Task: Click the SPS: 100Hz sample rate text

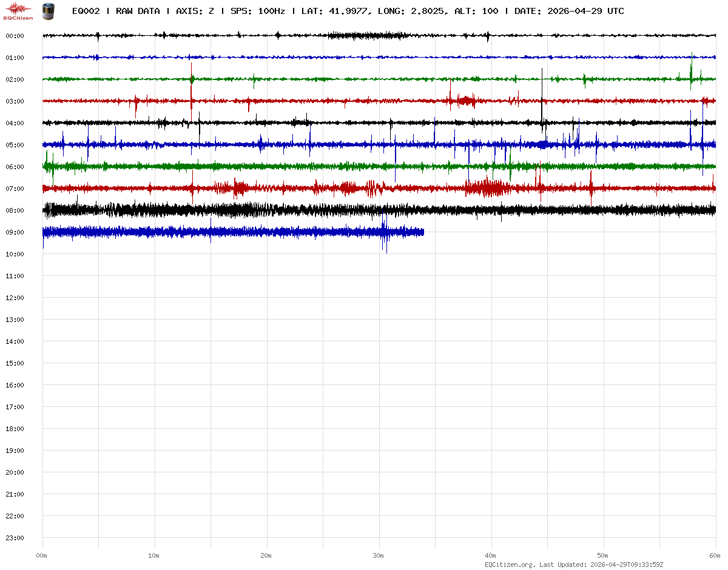Action: click(257, 12)
